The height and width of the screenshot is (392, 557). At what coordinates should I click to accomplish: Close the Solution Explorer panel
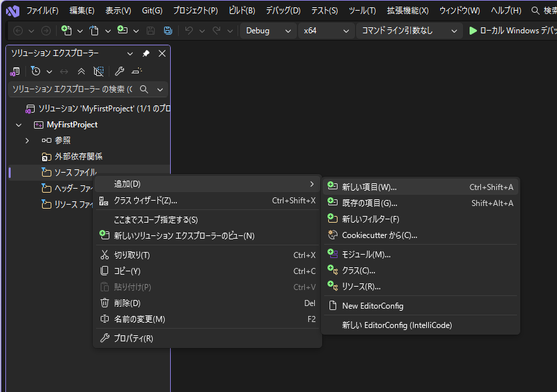162,53
